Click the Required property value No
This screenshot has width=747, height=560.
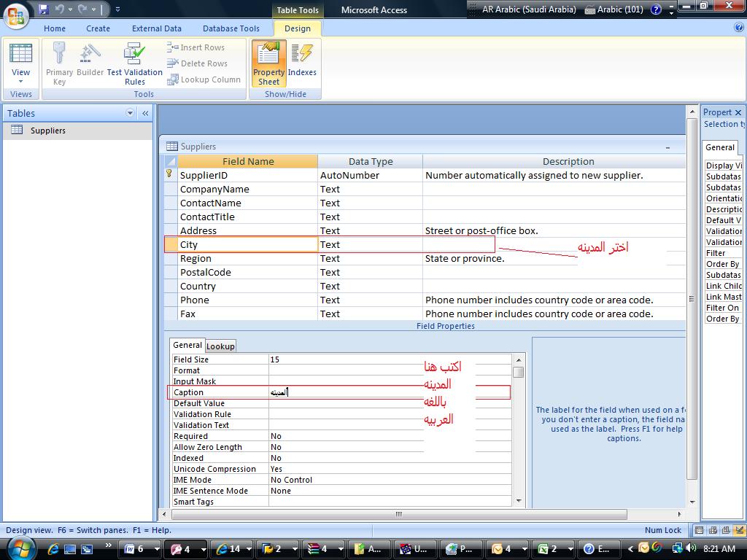(x=390, y=436)
